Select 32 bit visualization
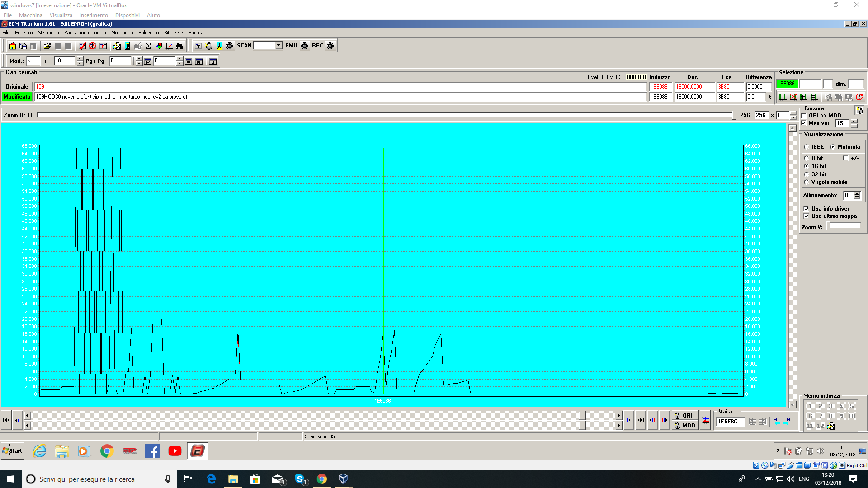Viewport: 868px width, 488px height. 807,174
